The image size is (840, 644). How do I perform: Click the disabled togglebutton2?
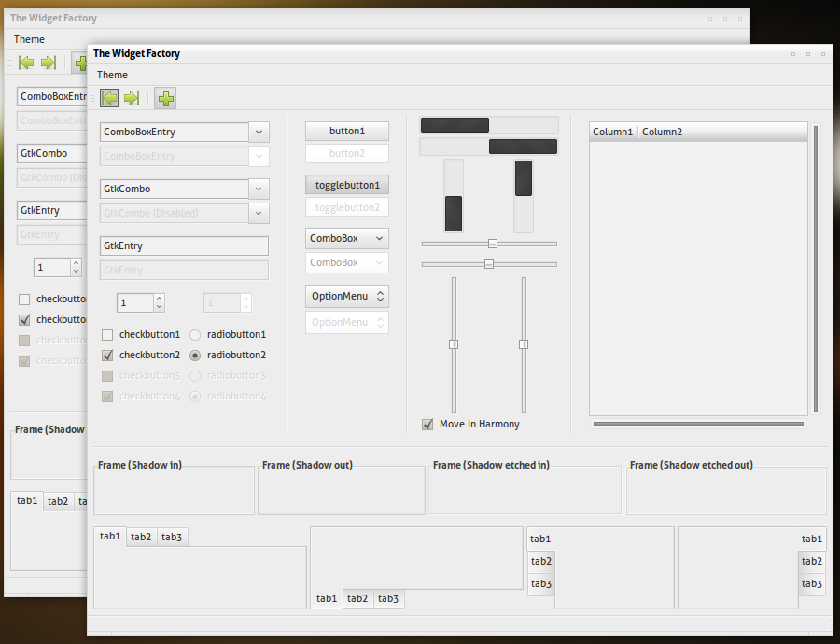tap(347, 207)
